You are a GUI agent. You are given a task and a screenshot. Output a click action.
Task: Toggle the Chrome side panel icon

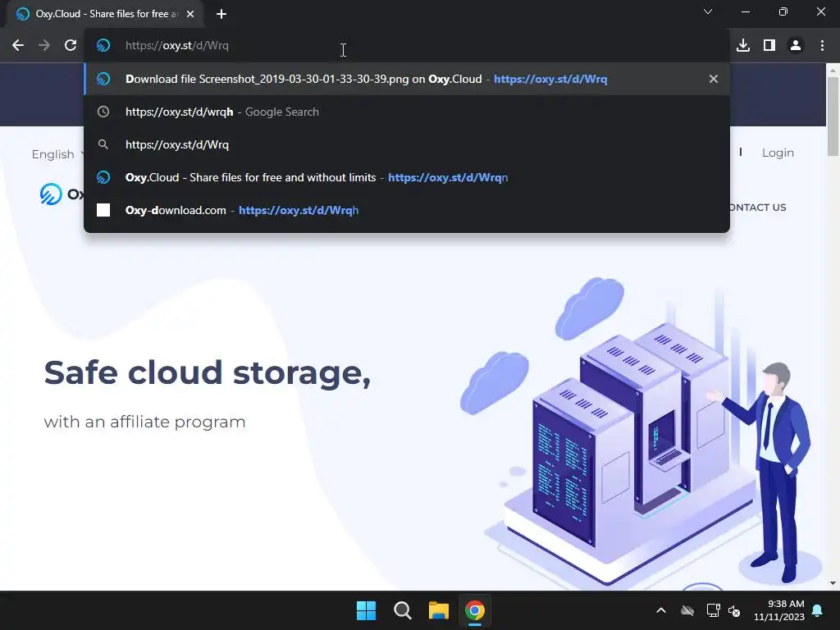click(769, 46)
